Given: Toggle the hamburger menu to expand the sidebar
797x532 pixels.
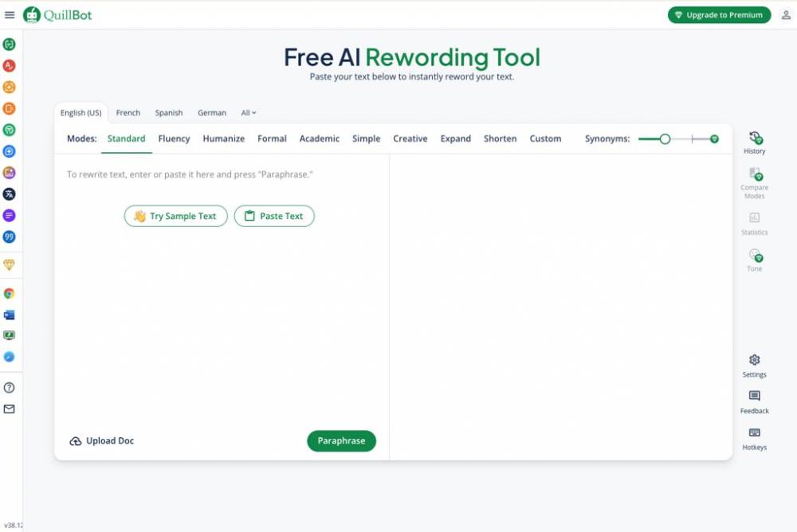Looking at the screenshot, I should pos(10,14).
